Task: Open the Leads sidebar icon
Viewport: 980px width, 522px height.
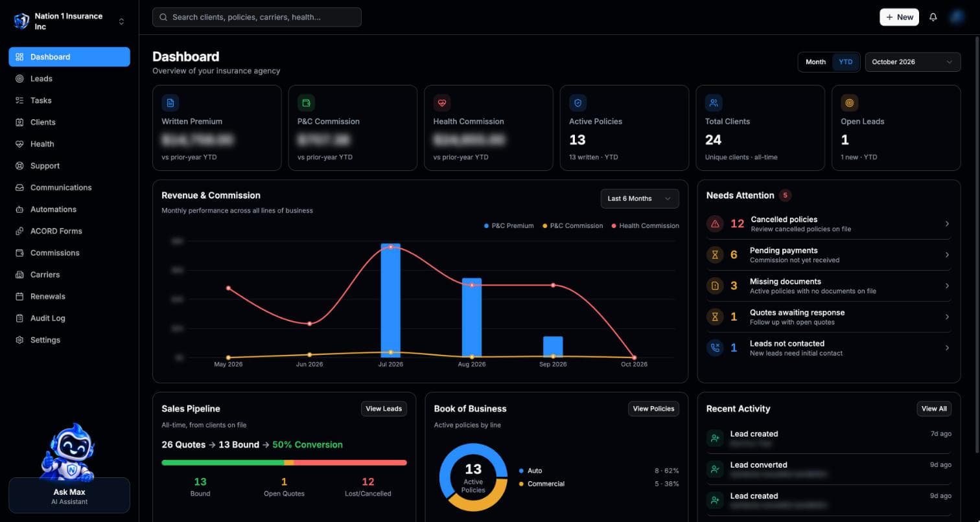Action: pos(19,78)
